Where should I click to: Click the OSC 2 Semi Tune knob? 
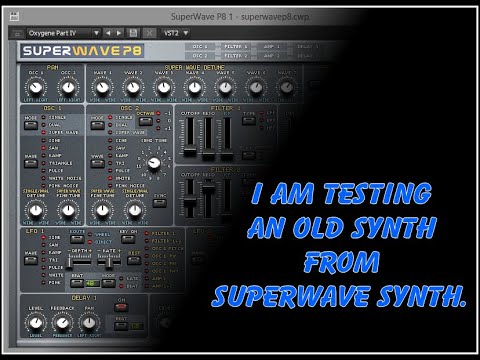click(x=154, y=163)
